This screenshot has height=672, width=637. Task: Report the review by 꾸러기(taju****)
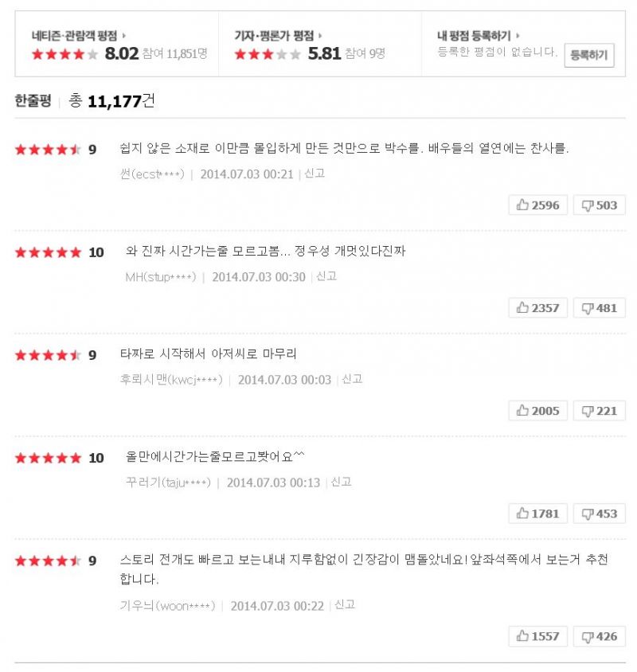point(342,483)
